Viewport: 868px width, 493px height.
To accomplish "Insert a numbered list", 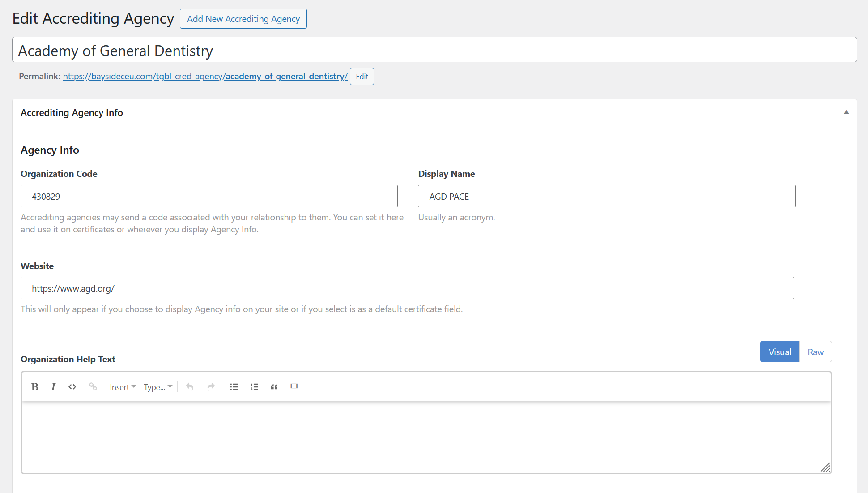I will (254, 387).
